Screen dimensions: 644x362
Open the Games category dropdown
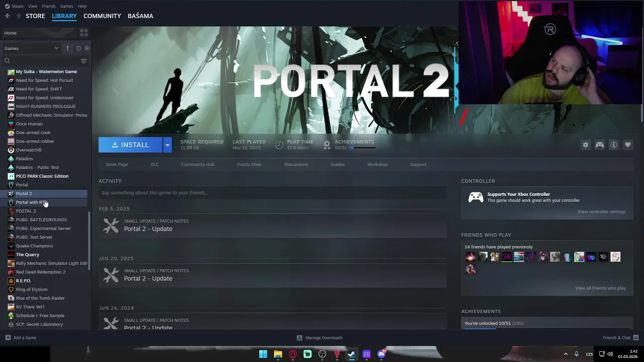tap(31, 48)
